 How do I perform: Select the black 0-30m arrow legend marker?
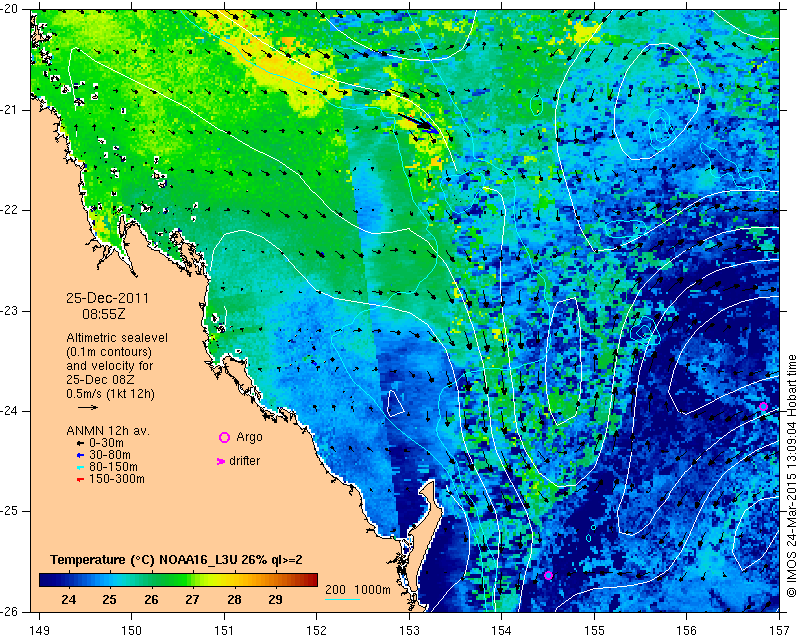(x=81, y=444)
